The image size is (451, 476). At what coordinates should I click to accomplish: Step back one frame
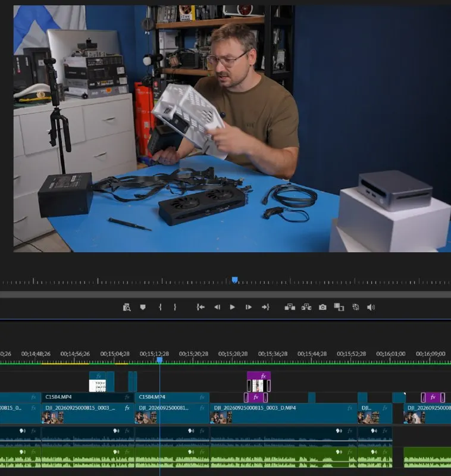click(217, 307)
